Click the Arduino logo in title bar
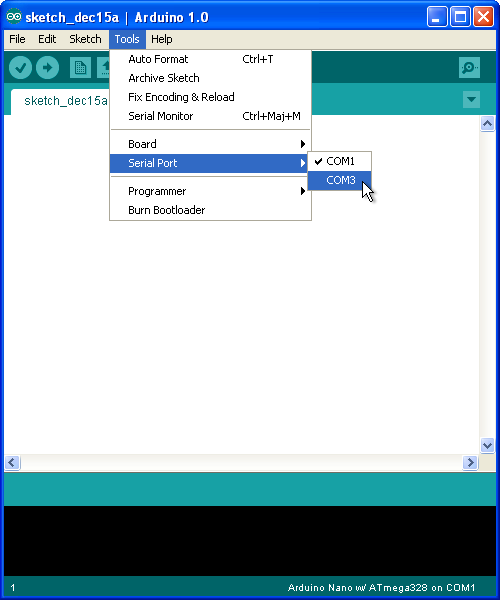The width and height of the screenshot is (500, 600). [14, 17]
